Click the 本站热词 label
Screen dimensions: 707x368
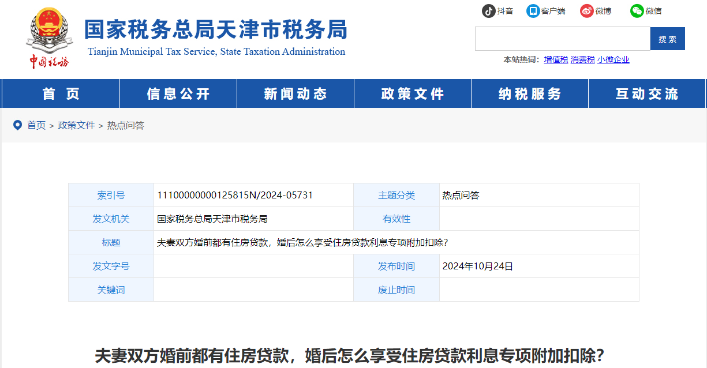tap(521, 60)
